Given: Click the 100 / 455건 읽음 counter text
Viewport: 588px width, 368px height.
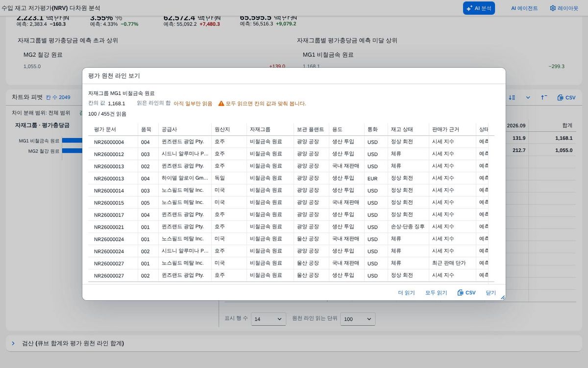Looking at the screenshot, I should pos(107,114).
